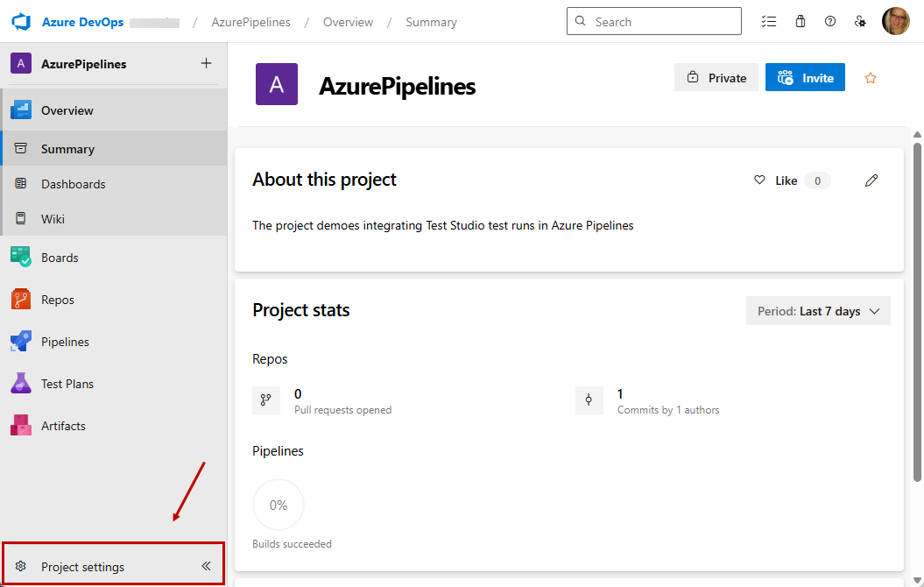Screen dimensions: 924x587
Task: Open the Boards hub
Action: [x=115, y=258]
